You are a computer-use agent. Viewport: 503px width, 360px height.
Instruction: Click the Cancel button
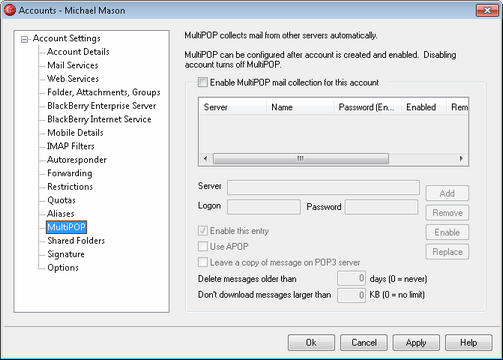364,342
